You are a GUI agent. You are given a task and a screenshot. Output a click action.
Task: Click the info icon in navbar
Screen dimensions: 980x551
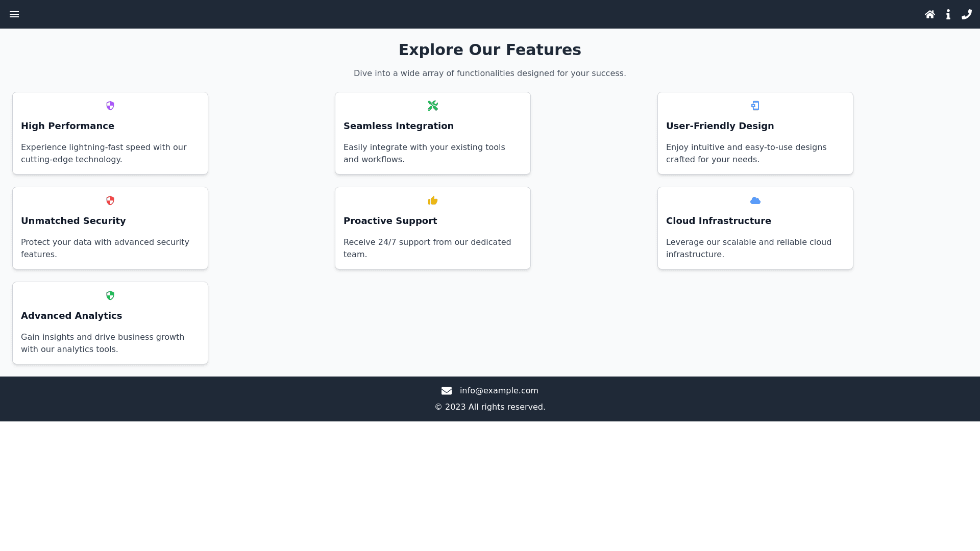(x=948, y=14)
